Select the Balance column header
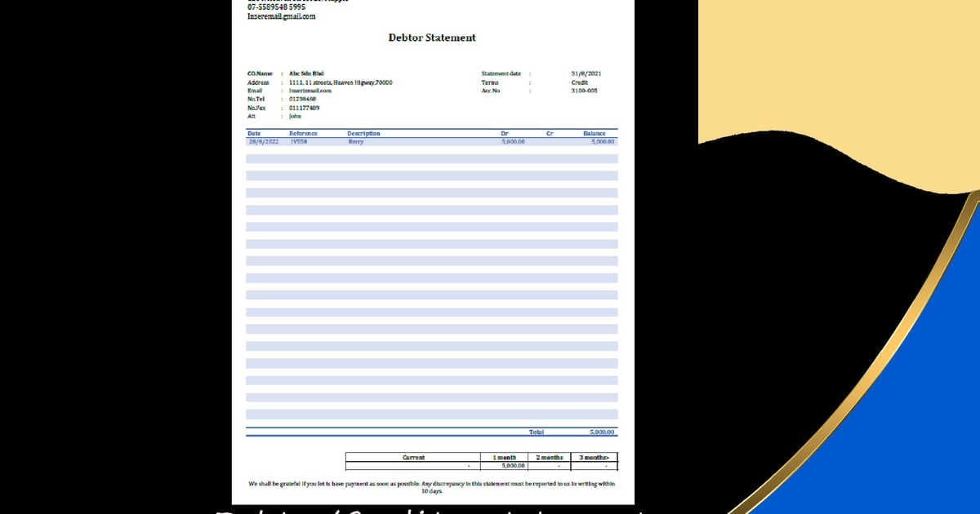The width and height of the screenshot is (980, 514). tap(594, 133)
